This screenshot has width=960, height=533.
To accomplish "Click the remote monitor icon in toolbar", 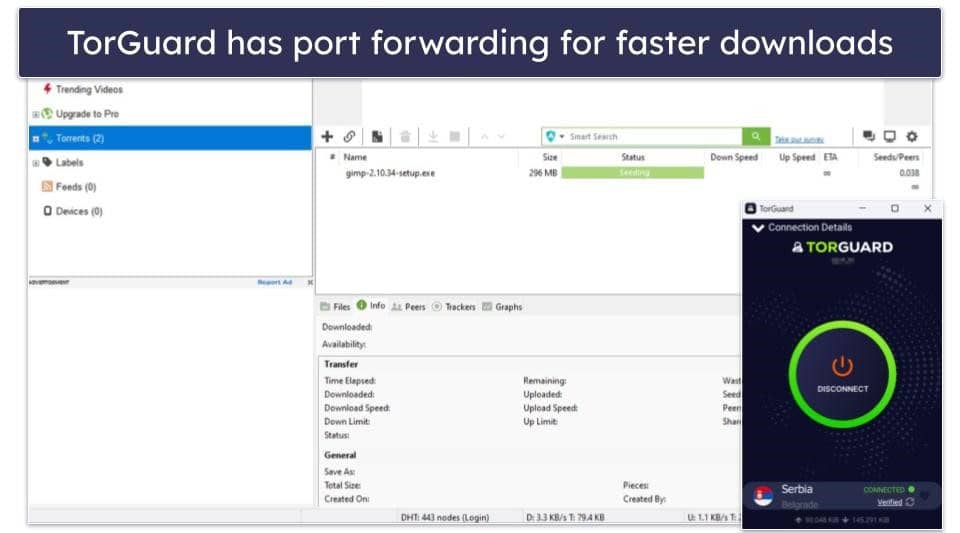I will click(x=890, y=136).
